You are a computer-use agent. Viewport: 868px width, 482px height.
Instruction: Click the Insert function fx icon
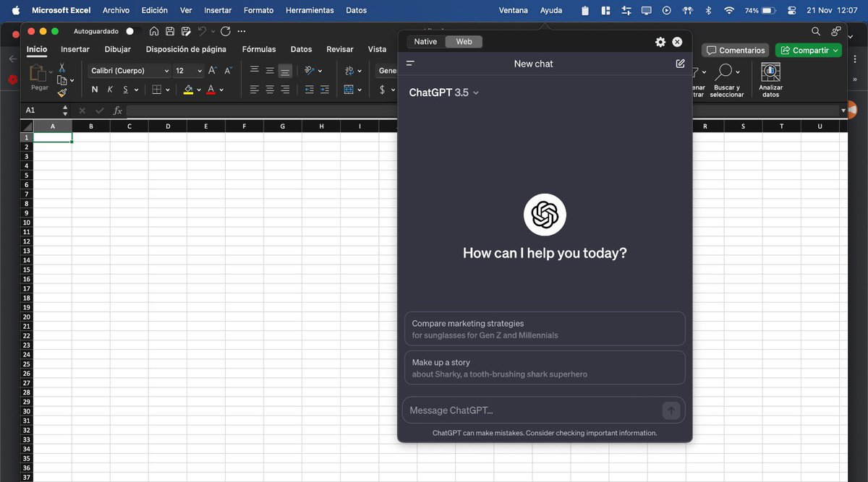(116, 111)
